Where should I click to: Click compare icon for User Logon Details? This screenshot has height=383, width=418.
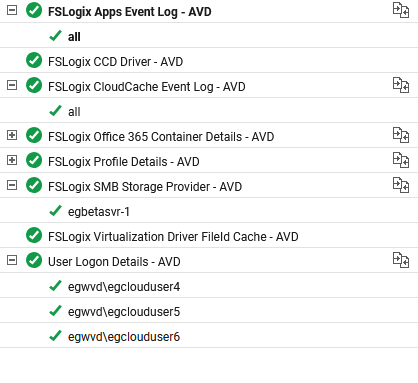pos(401,260)
